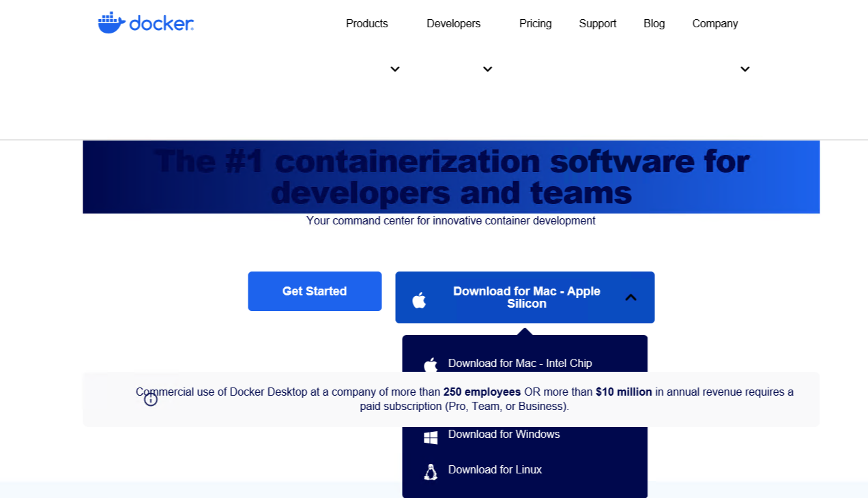The width and height of the screenshot is (868, 498).
Task: Go to the Pricing page
Action: (x=535, y=23)
